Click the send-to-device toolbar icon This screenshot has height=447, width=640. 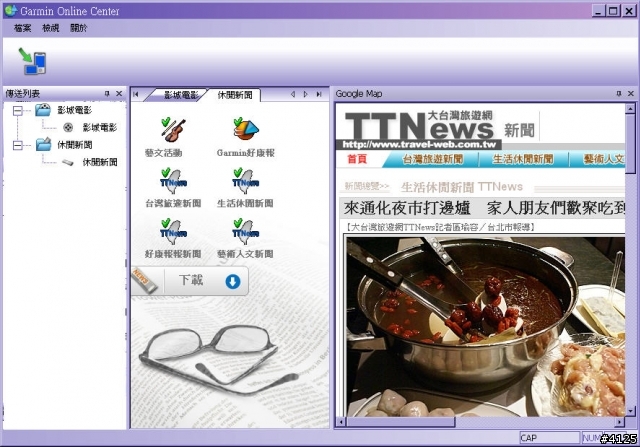click(32, 61)
